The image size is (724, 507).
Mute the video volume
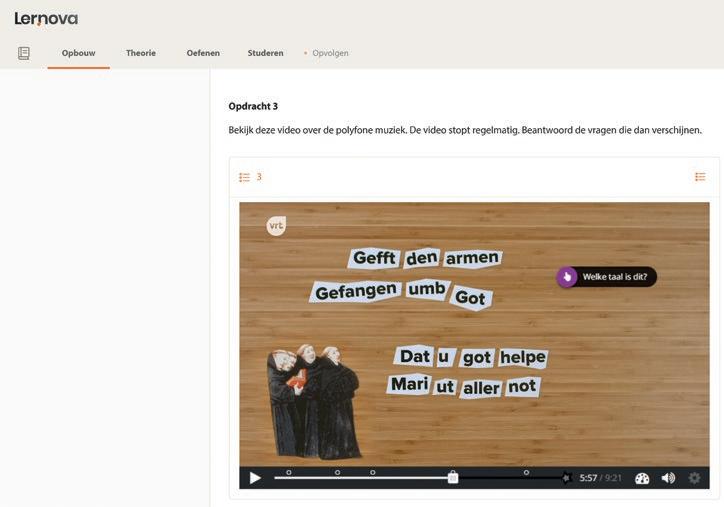click(x=668, y=478)
